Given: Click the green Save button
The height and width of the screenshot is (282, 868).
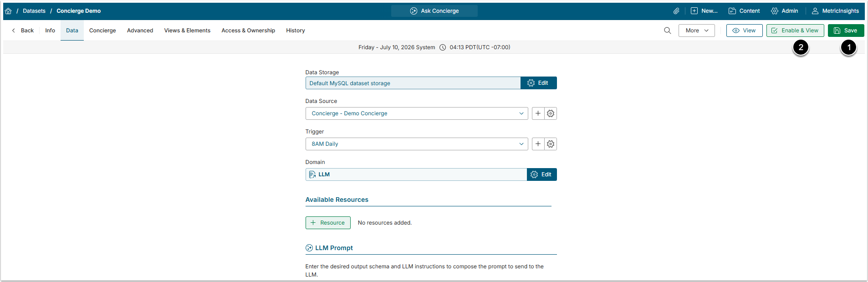Looking at the screenshot, I should click(x=846, y=31).
